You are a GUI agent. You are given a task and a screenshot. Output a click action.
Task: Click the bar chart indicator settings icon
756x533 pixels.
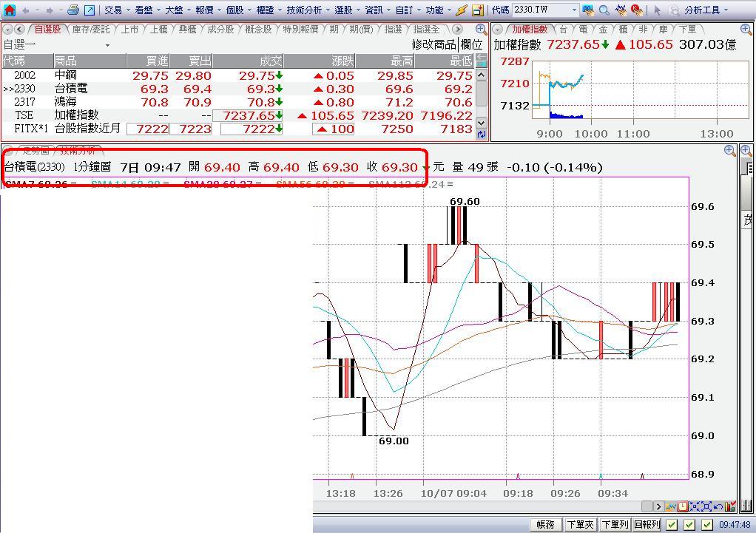[x=730, y=506]
